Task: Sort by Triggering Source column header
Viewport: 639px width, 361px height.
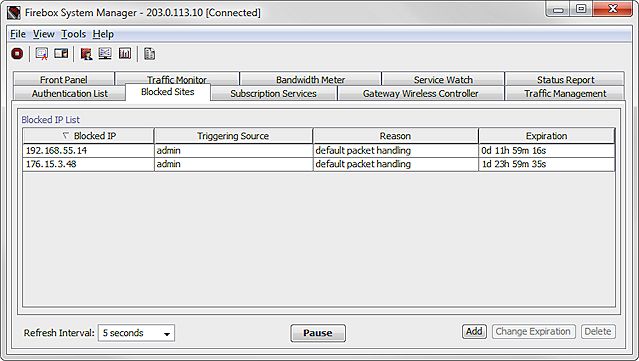Action: pos(233,136)
